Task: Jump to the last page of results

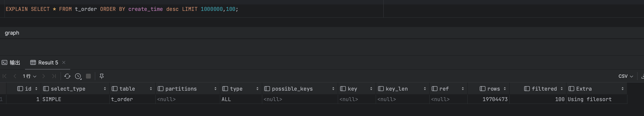Action: [x=54, y=76]
